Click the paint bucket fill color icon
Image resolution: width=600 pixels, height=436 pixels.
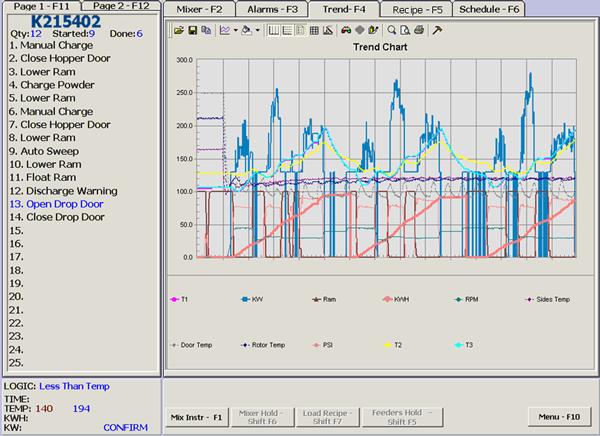coord(247,30)
